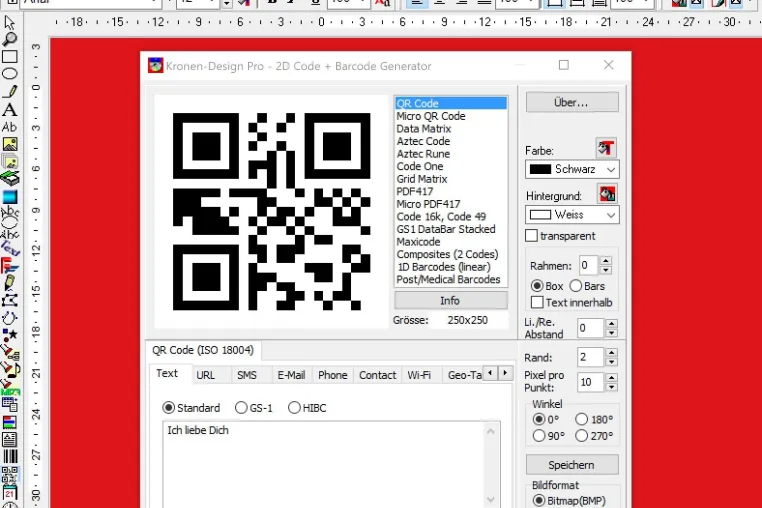Viewport: 762px width, 508px height.
Task: Select the arrow pointer tool
Action: pos(9,22)
